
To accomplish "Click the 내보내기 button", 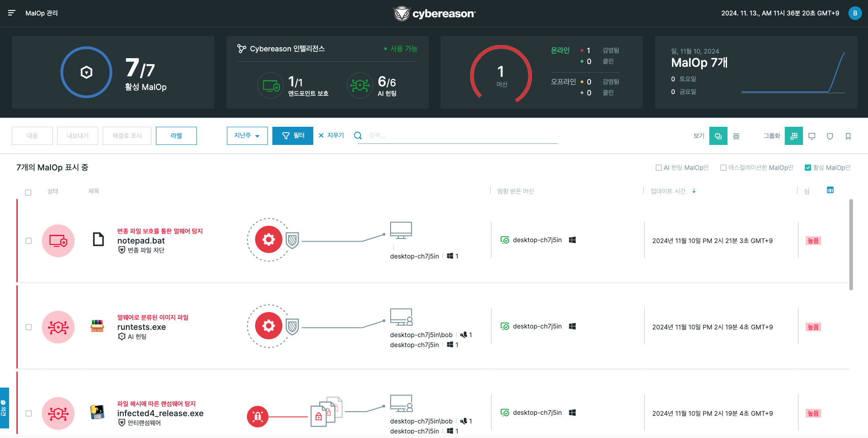I will point(78,136).
